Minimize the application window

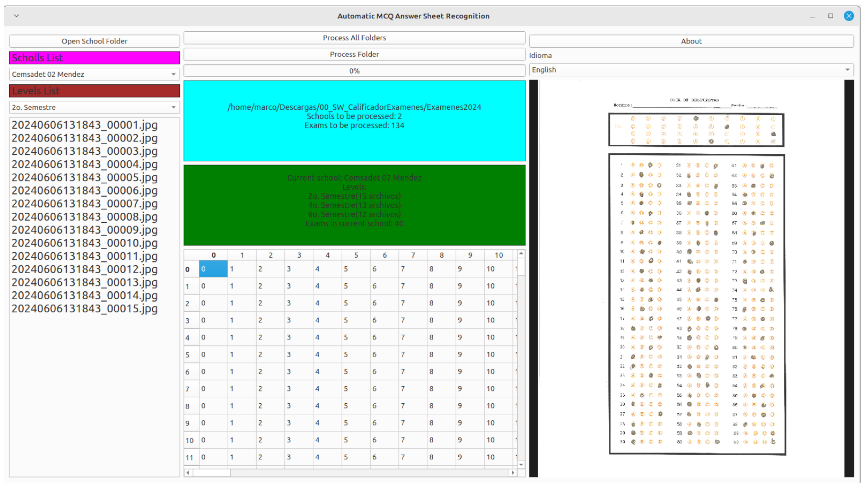(812, 16)
